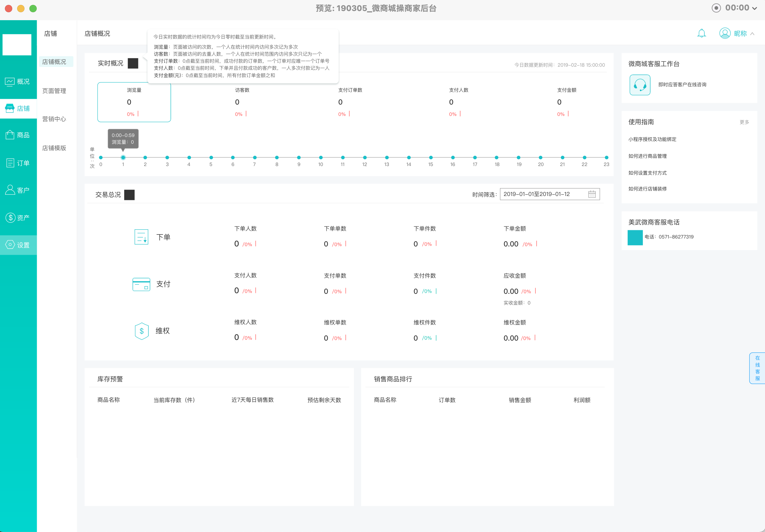
Task: Click the user avatar icon
Action: 725,33
